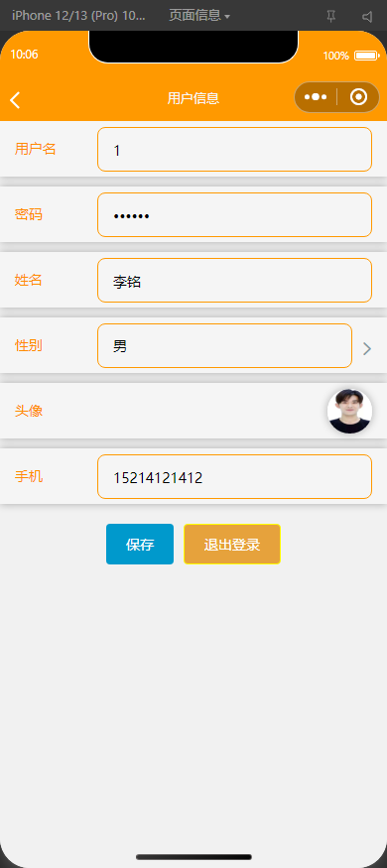Select the 性别 field showing 男
The height and width of the screenshot is (868, 387).
click(x=225, y=345)
